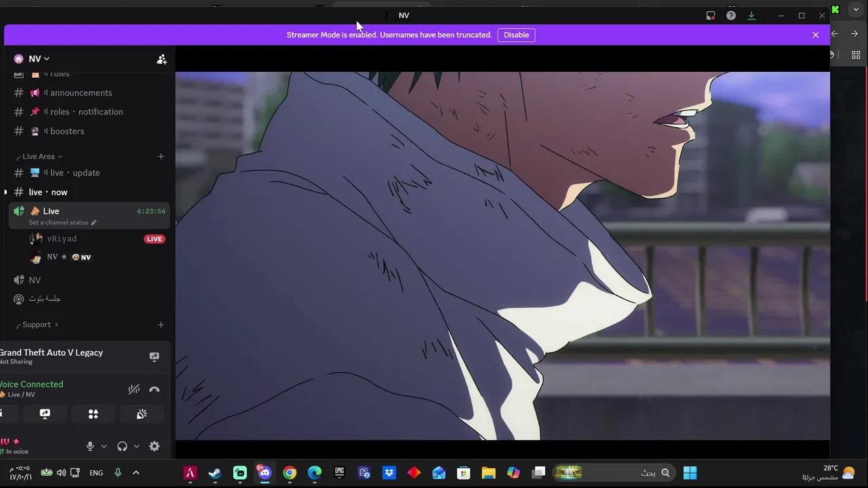This screenshot has height=488, width=868.
Task: Click browser back arrow
Action: click(835, 34)
